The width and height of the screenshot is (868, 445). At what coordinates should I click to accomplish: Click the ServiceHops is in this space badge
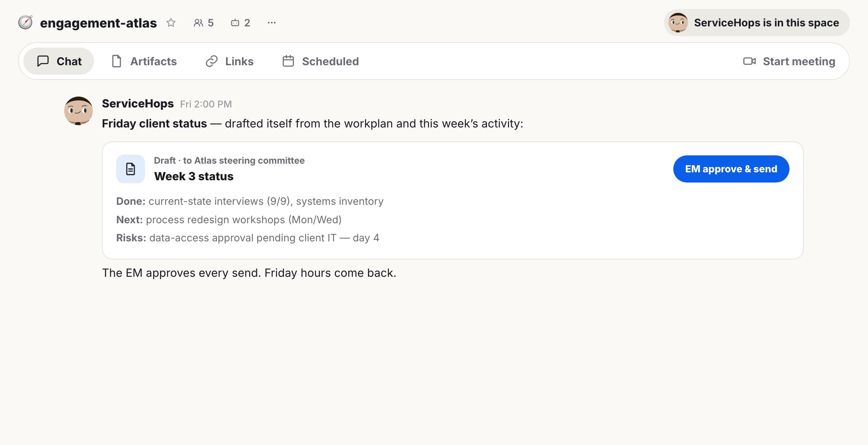click(757, 23)
